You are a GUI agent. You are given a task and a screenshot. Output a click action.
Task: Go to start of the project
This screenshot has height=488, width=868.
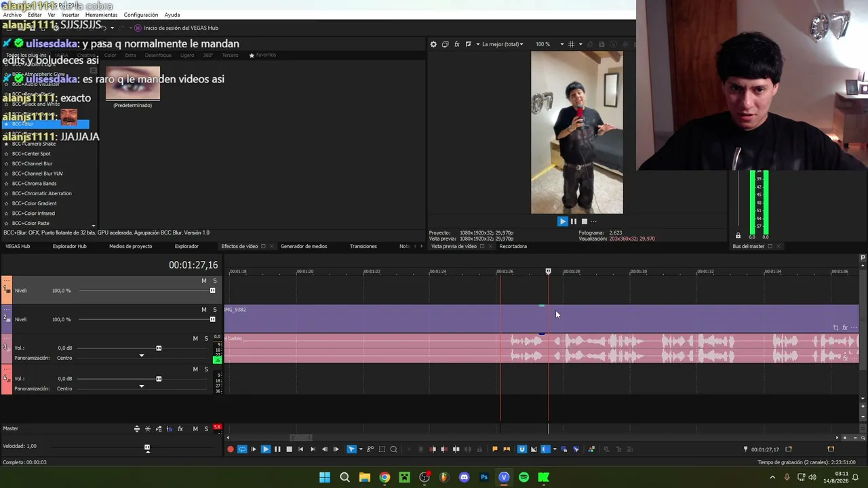coord(300,449)
